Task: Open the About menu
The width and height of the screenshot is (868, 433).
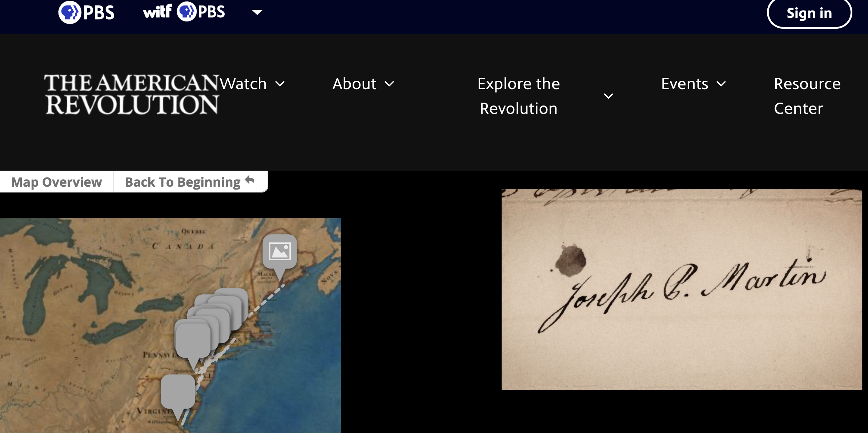Action: (354, 84)
